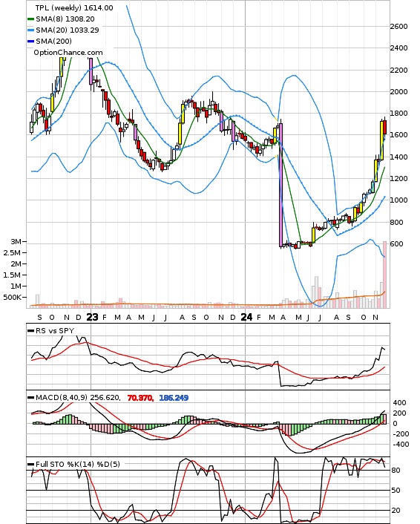The height and width of the screenshot is (524, 420).
Task: Click the green SMA(8) legend swatch
Action: pos(30,19)
